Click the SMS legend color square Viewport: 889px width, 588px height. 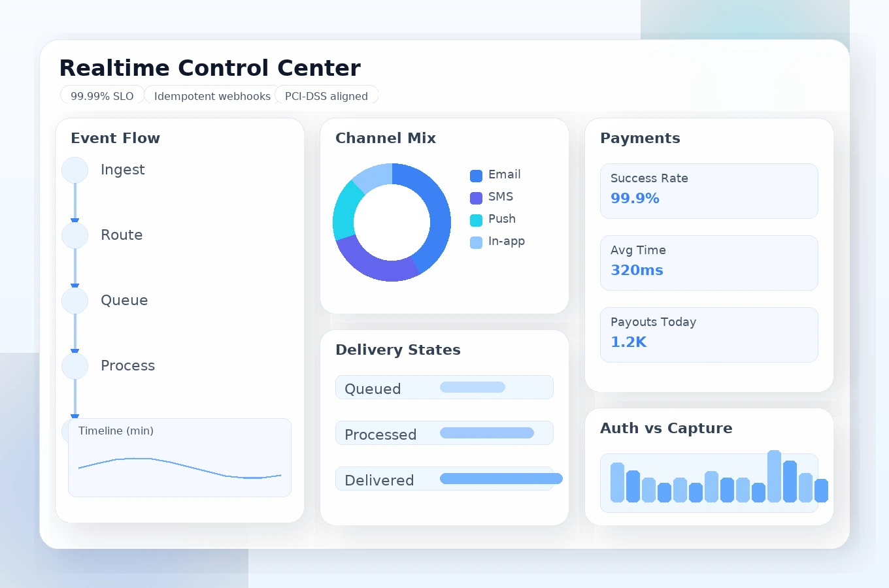[476, 198]
